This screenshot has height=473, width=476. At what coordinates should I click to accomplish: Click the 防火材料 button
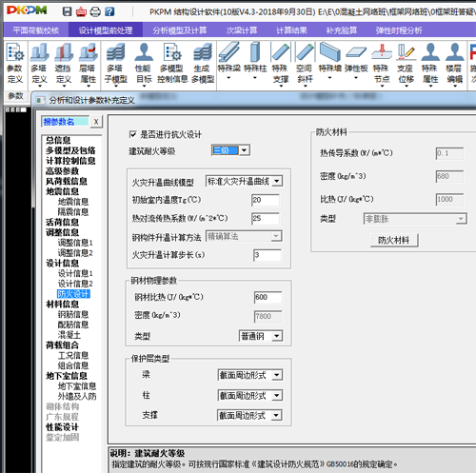point(394,240)
